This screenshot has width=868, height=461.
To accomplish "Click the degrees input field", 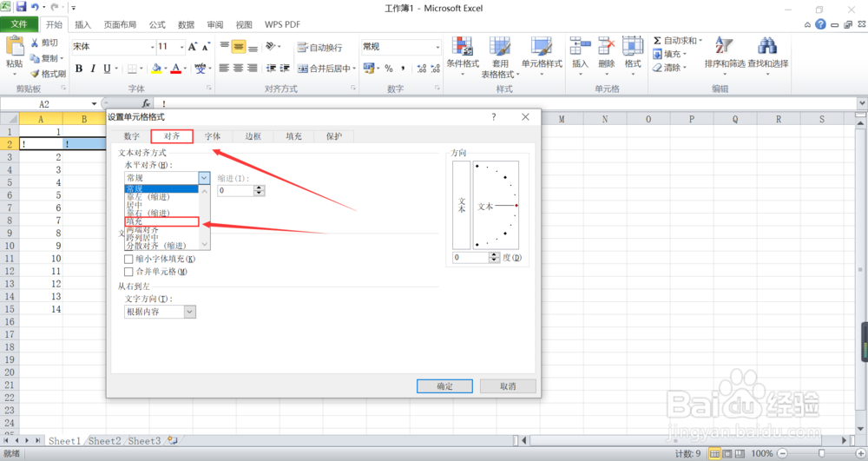I will 470,257.
